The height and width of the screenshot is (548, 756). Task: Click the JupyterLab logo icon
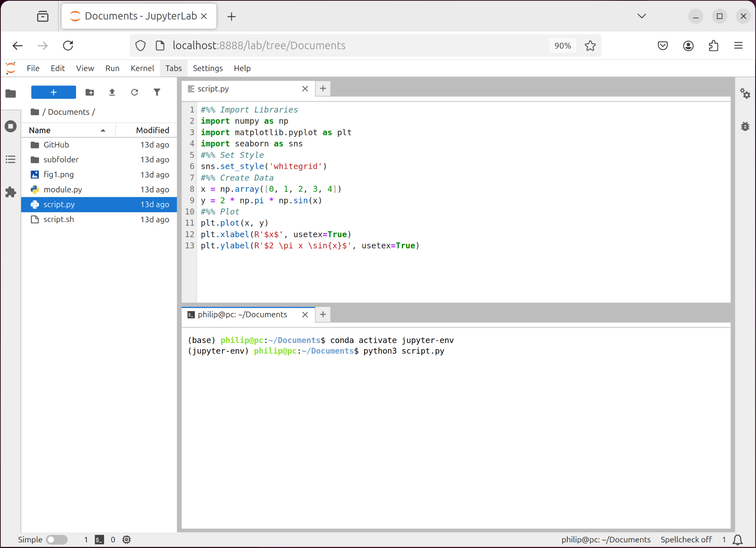click(11, 68)
